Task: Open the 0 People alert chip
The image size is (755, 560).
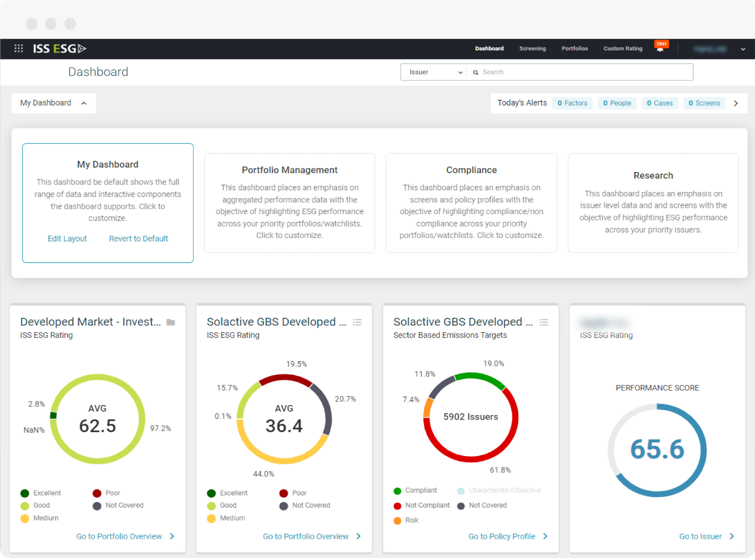Action: (617, 103)
